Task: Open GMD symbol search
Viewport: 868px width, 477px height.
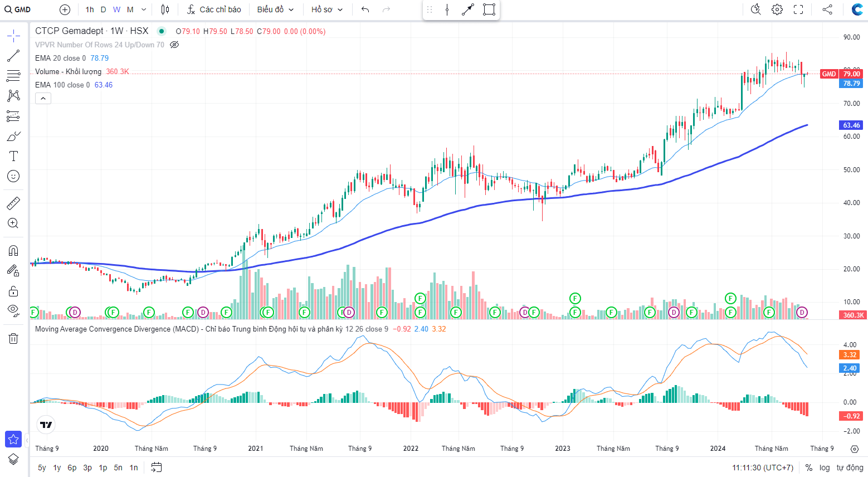Action: 18,9
